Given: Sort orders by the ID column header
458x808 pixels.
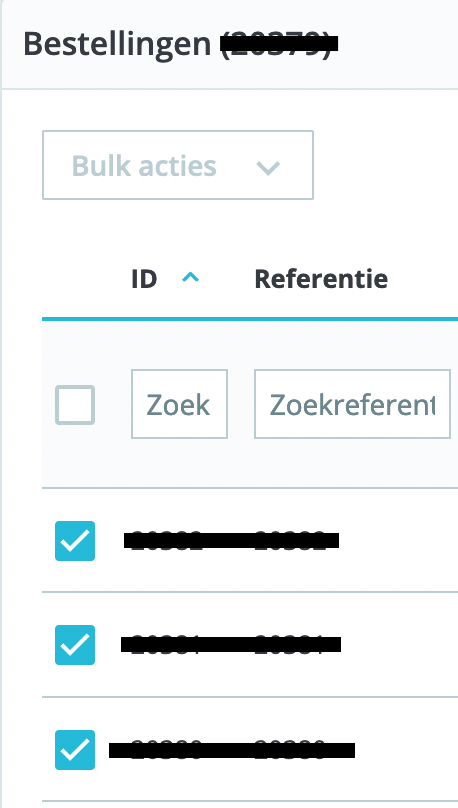Looking at the screenshot, I should 144,279.
